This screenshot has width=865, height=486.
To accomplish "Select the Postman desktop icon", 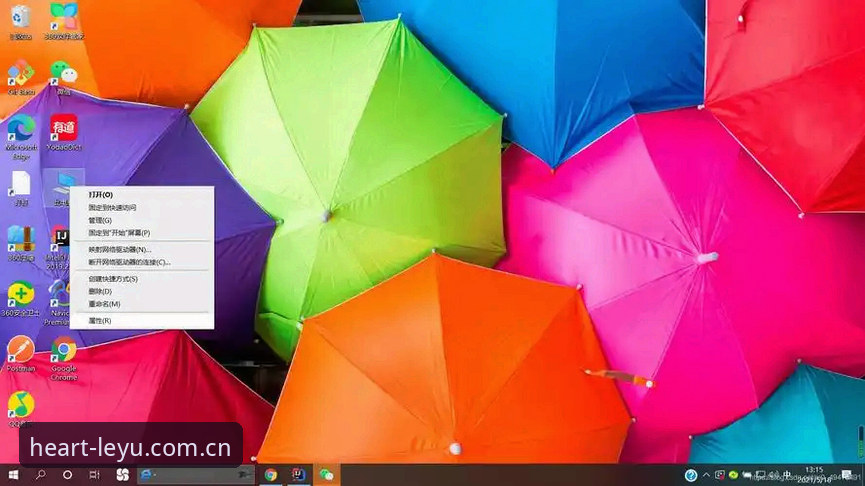I will 21,354.
